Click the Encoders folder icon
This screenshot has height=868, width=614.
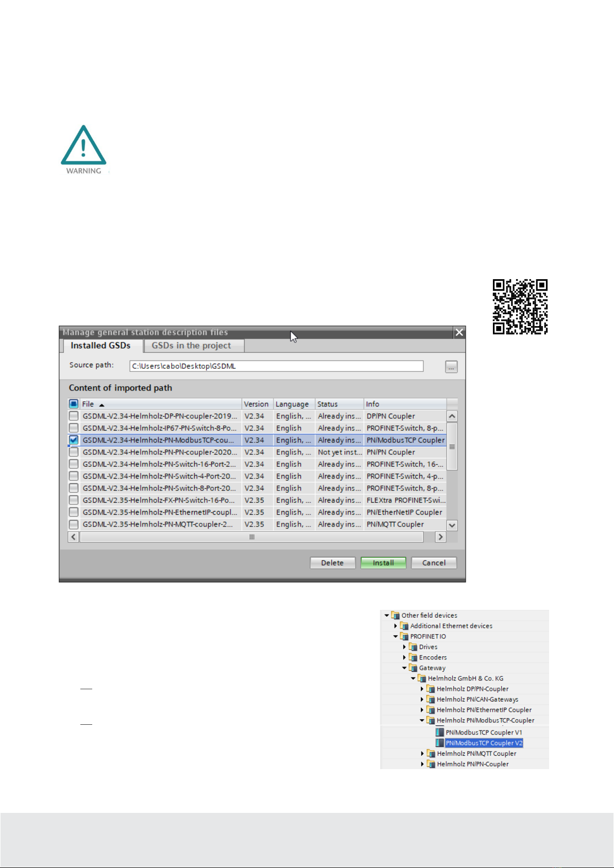click(413, 657)
